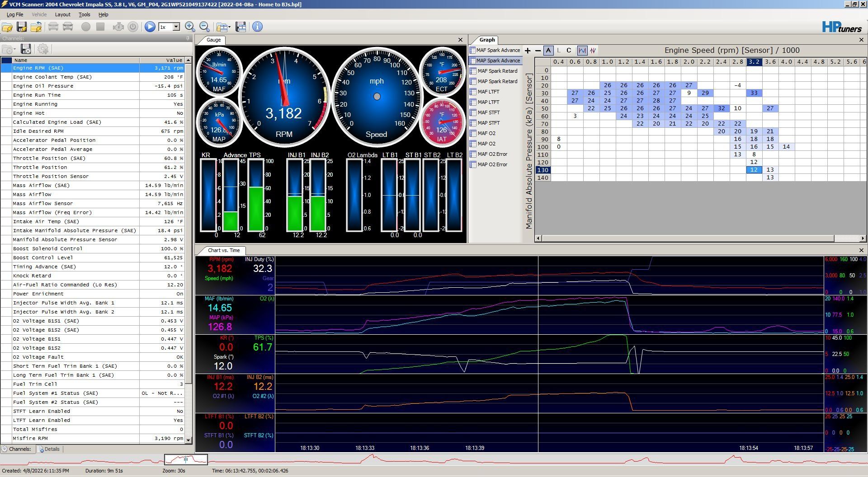Select the Total Misfires channel row
The height and width of the screenshot is (477, 868).
tap(93, 429)
